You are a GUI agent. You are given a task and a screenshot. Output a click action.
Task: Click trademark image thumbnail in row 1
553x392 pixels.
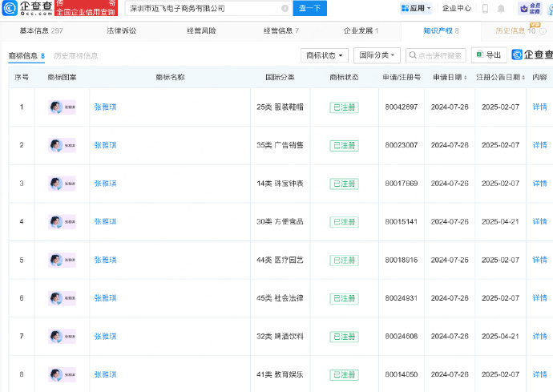click(62, 107)
